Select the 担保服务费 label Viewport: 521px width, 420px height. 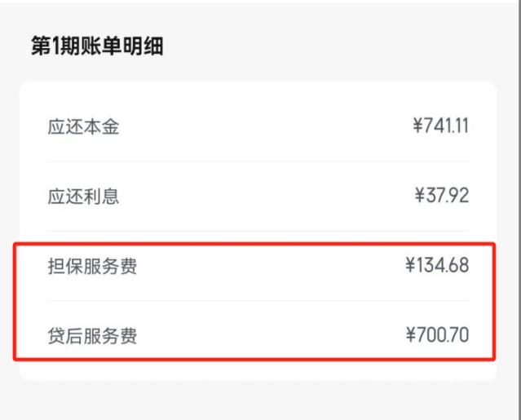point(93,267)
